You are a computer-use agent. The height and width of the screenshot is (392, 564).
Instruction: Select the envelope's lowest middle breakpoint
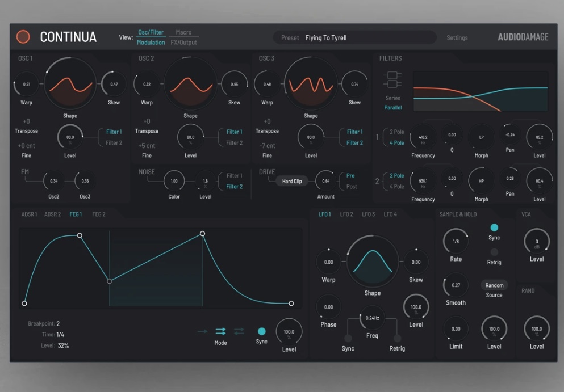click(x=110, y=281)
